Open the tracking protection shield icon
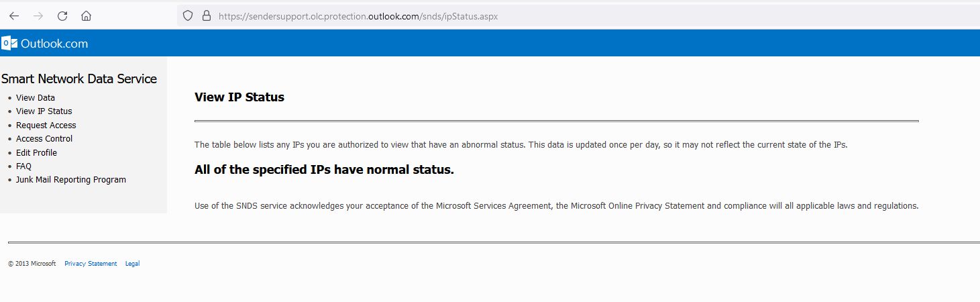 188,15
